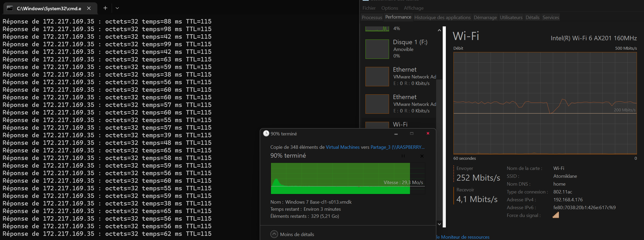Open the Virtual Machines link
This screenshot has height=240, width=644.
(342, 147)
